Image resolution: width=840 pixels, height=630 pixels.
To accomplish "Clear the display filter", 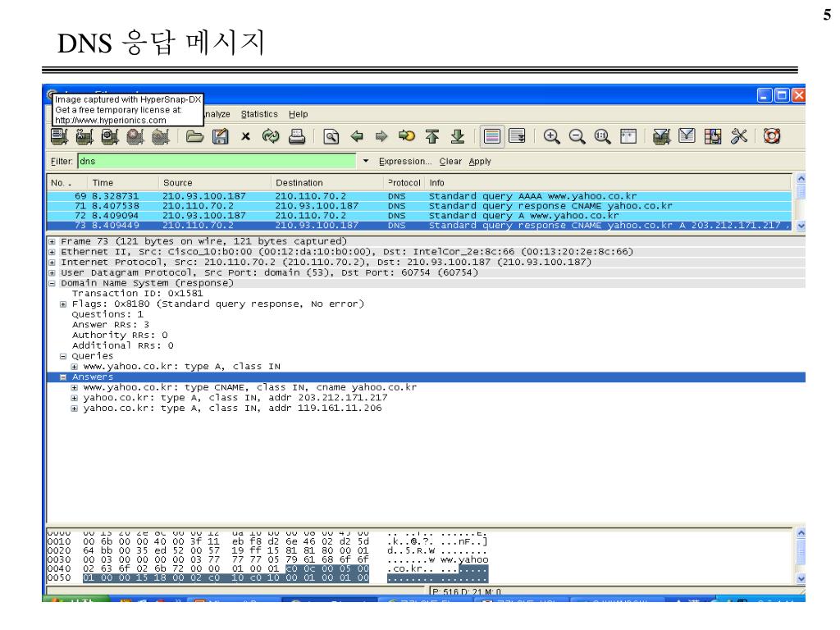I will click(x=450, y=162).
